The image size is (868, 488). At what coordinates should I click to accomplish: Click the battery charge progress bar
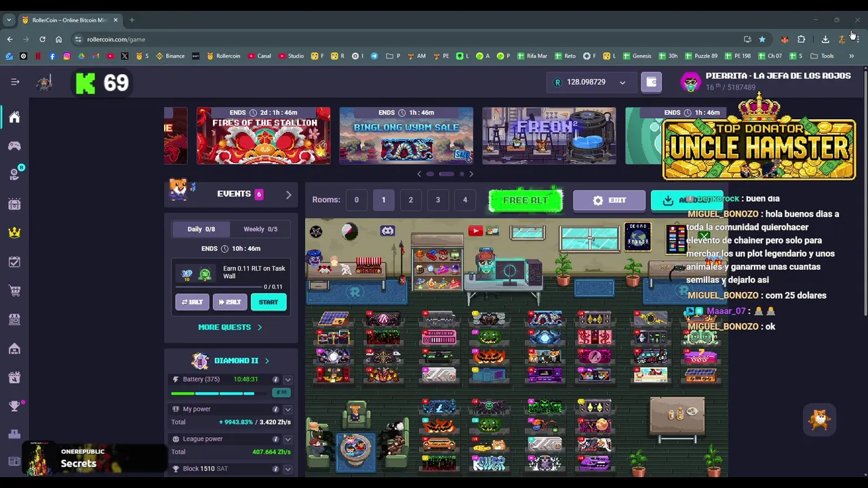(x=220, y=393)
